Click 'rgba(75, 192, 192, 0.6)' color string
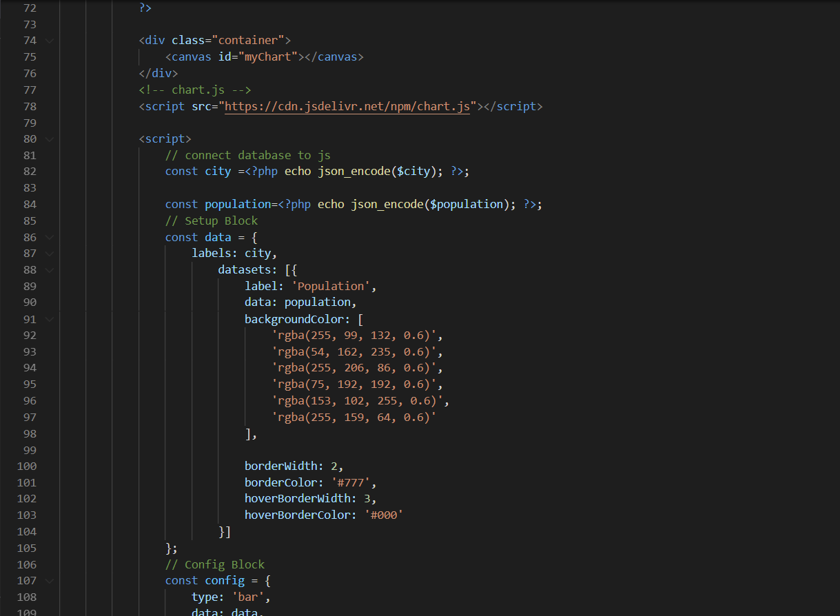The height and width of the screenshot is (616, 840). tap(354, 384)
